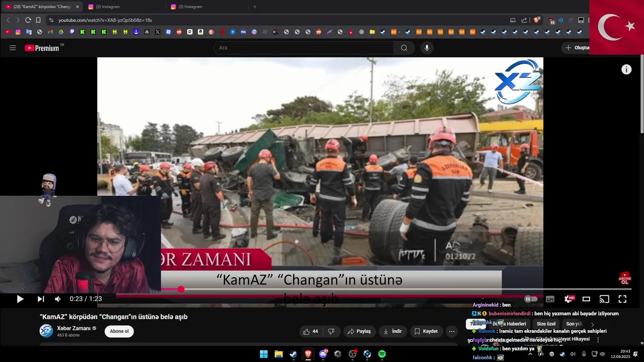Viewport: 644px width, 362px height.
Task: Open yellow folder in bookmarks bar
Action: click(372, 32)
